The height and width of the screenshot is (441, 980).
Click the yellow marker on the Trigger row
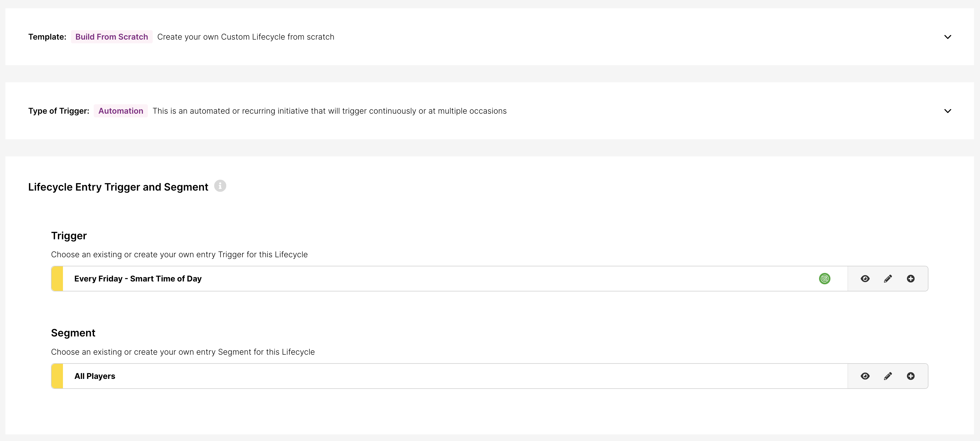[x=57, y=279]
